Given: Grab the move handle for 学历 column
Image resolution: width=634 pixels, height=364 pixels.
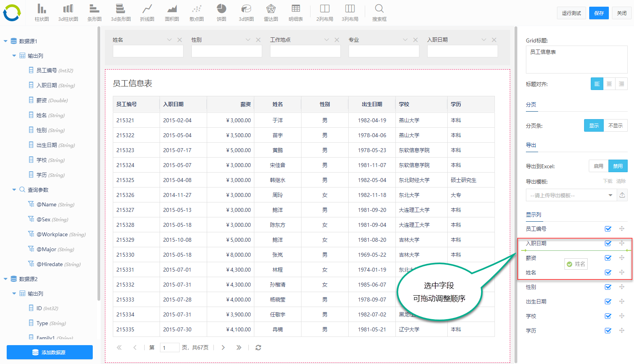Looking at the screenshot, I should click(x=622, y=330).
